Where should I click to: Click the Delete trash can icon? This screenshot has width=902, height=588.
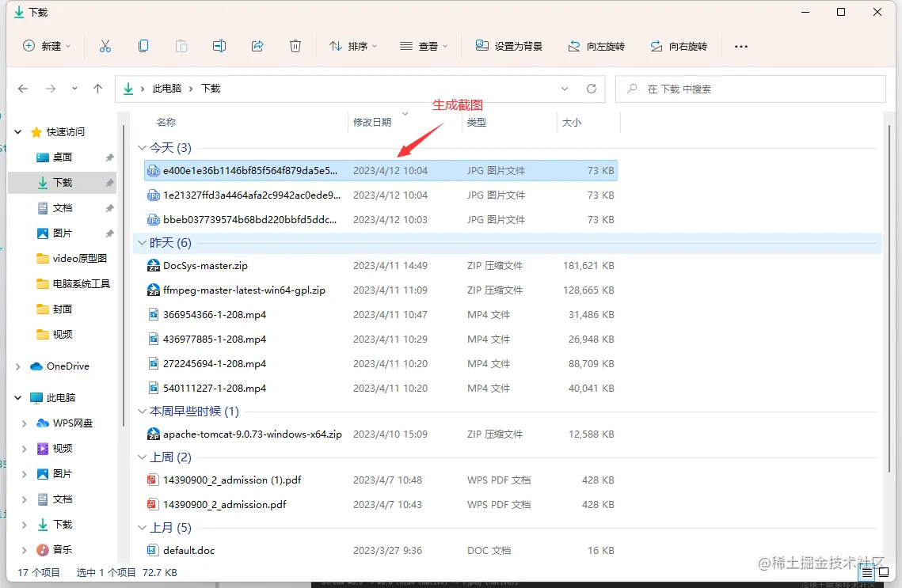[x=295, y=46]
